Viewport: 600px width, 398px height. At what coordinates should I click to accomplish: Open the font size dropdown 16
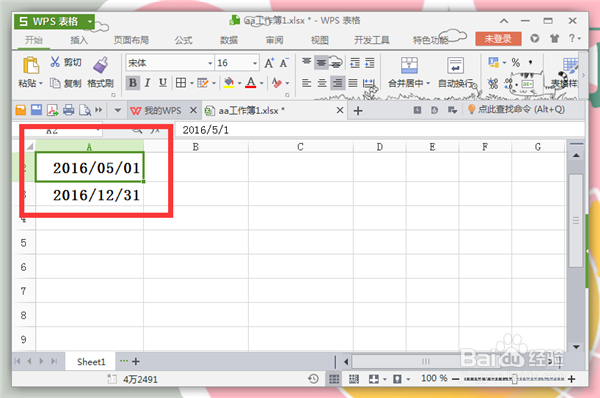tap(255, 63)
